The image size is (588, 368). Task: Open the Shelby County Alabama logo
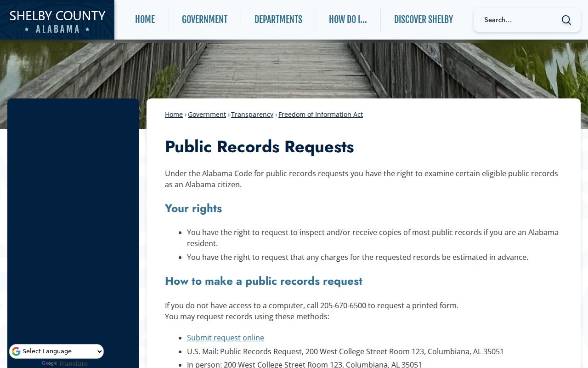pyautogui.click(x=57, y=20)
